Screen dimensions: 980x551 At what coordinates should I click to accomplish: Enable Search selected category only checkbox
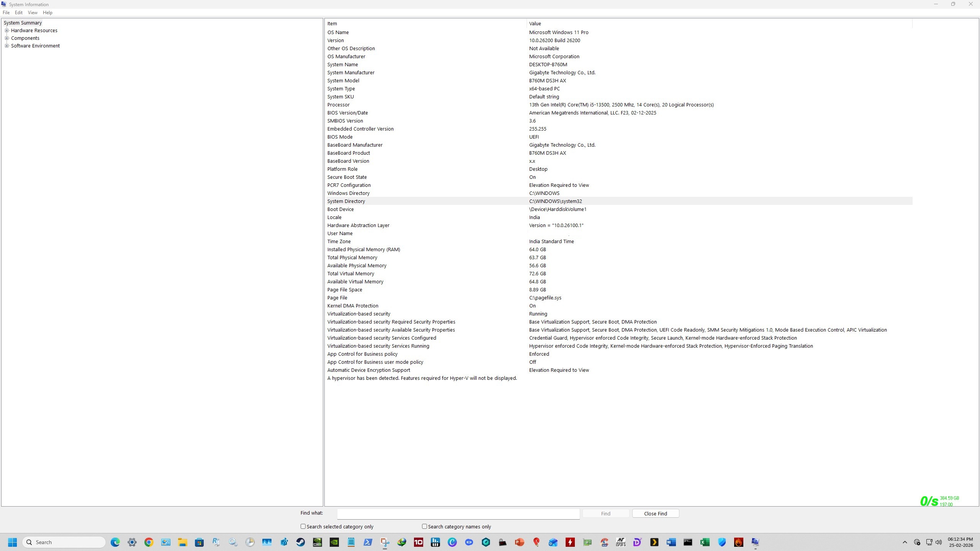click(303, 526)
